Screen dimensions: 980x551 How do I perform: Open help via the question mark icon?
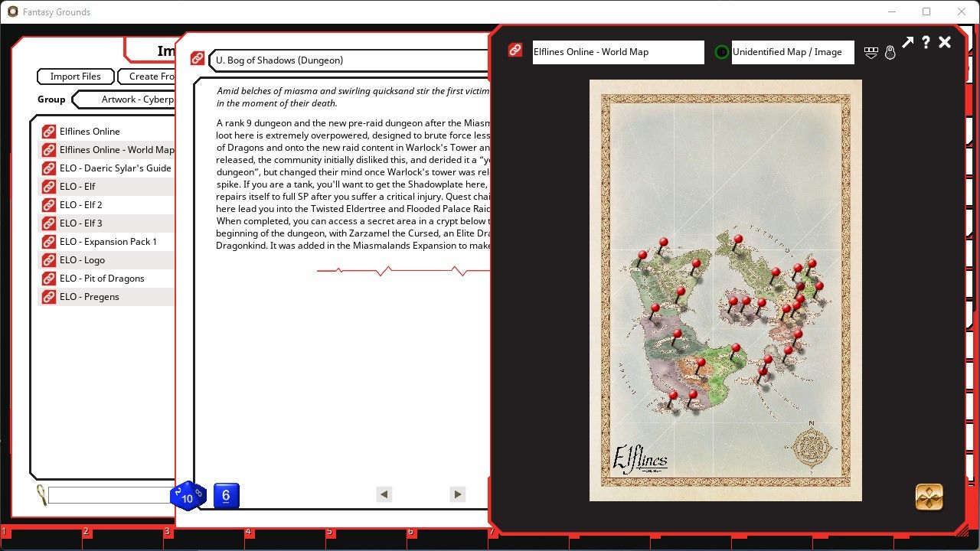[926, 43]
